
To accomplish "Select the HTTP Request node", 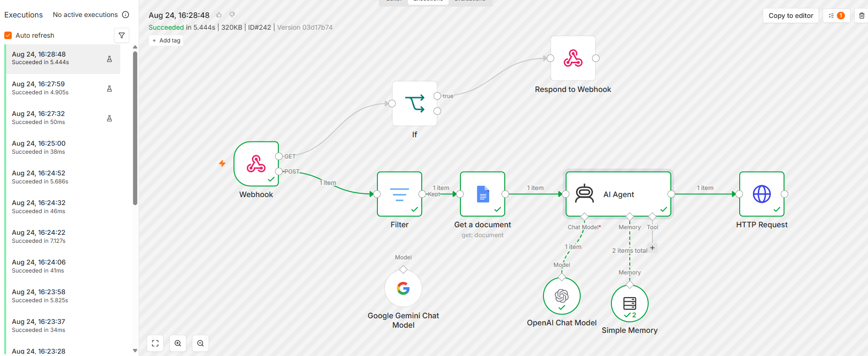I will click(x=762, y=194).
